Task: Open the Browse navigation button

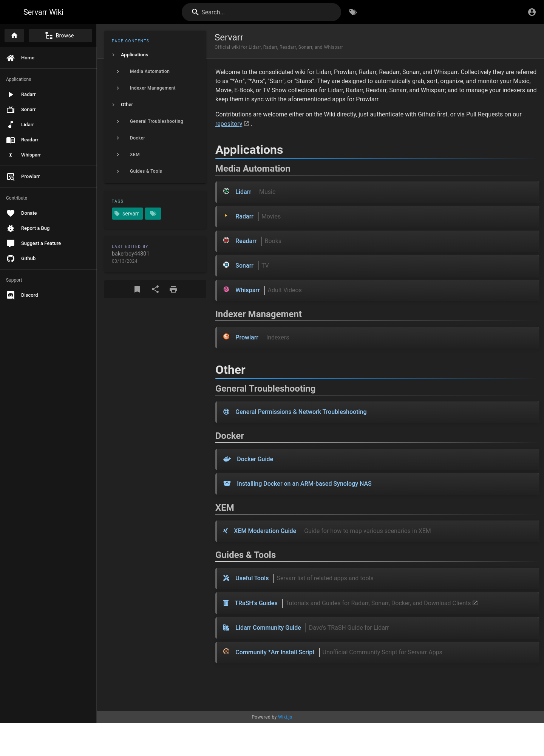Action: 60,36
